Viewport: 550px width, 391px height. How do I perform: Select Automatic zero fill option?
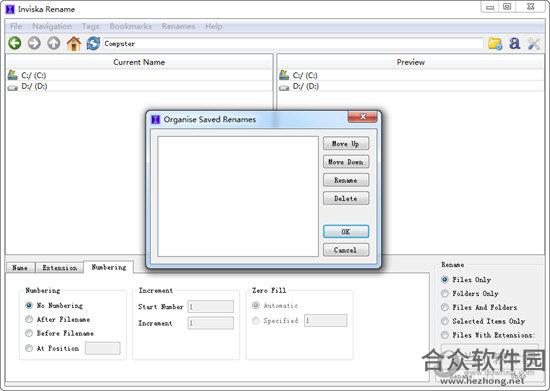[x=256, y=305]
